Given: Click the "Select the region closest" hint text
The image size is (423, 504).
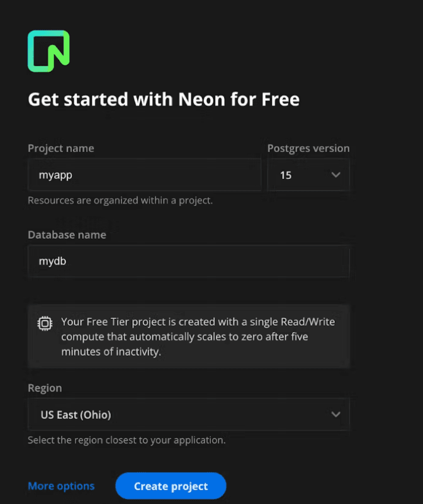Looking at the screenshot, I should (127, 440).
